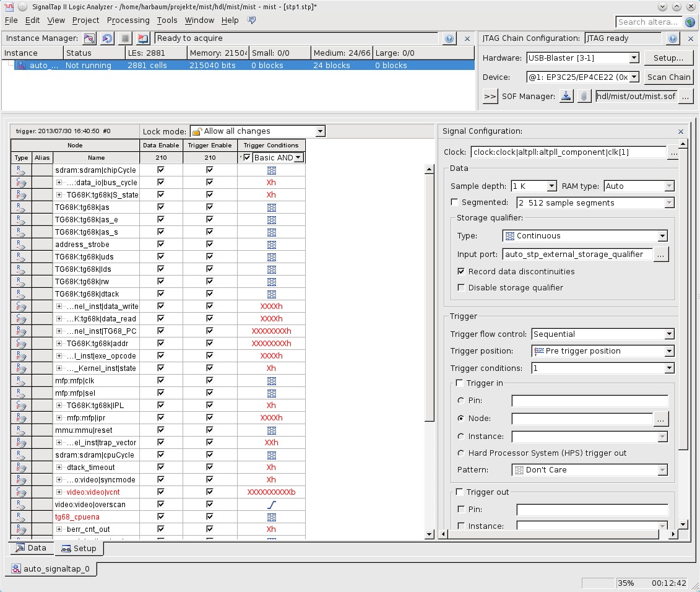Open the File menu
This screenshot has height=592, width=700.
11,20
